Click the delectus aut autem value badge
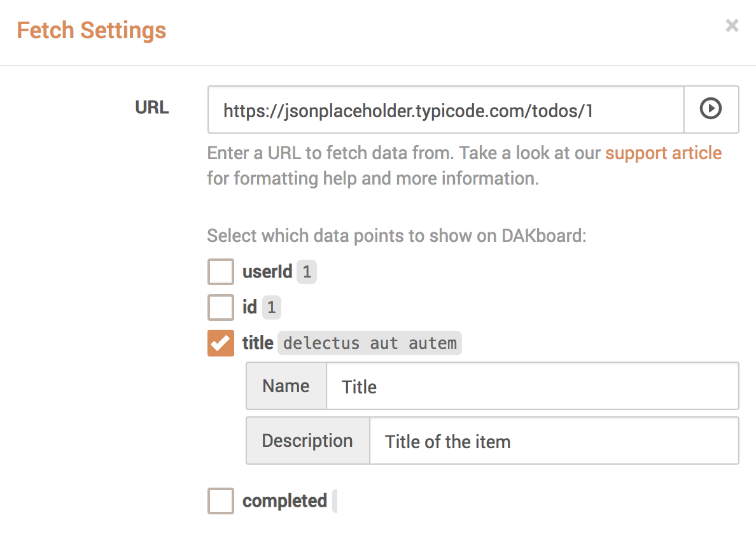This screenshot has width=756, height=536. click(x=368, y=343)
